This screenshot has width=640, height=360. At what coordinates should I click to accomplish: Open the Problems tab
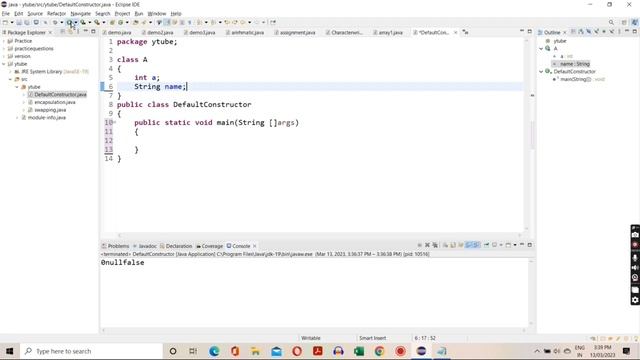pyautogui.click(x=116, y=246)
